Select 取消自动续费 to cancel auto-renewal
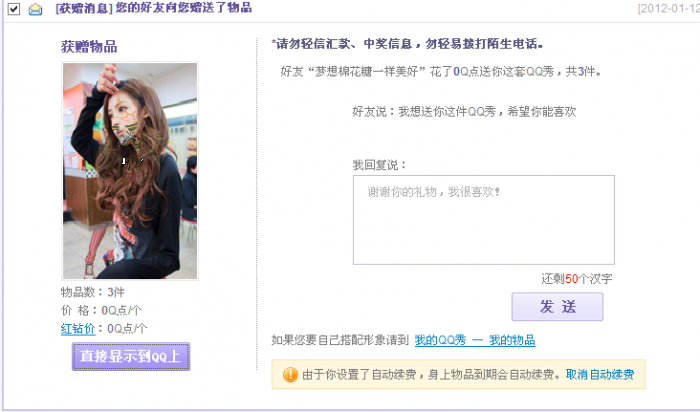Viewport: 700px width, 412px height. point(600,374)
